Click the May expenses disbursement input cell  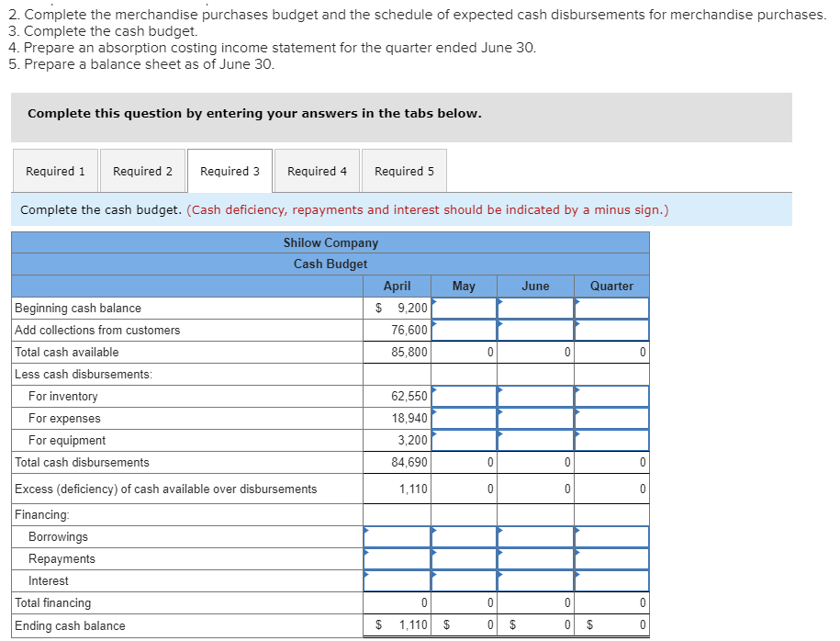pos(464,418)
